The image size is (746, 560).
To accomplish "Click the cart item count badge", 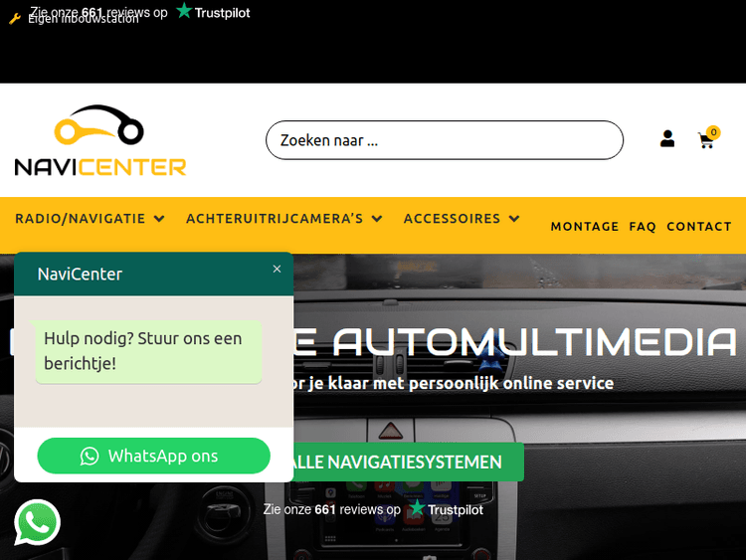I will click(713, 132).
